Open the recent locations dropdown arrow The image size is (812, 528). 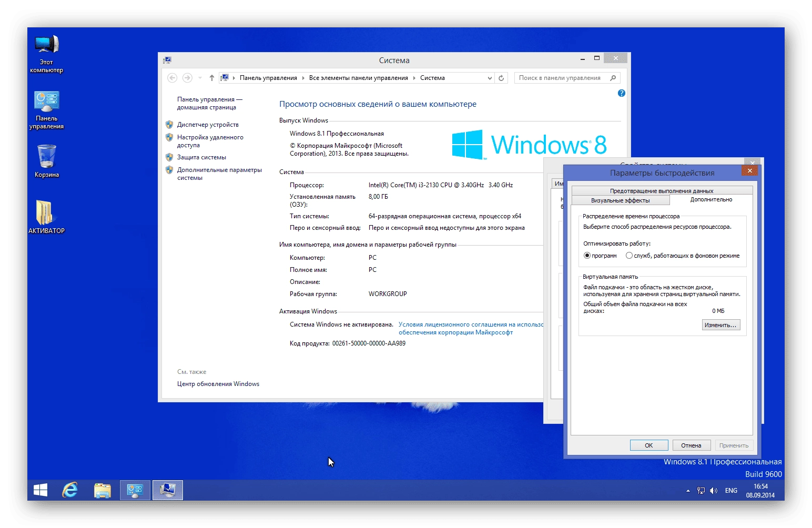200,78
